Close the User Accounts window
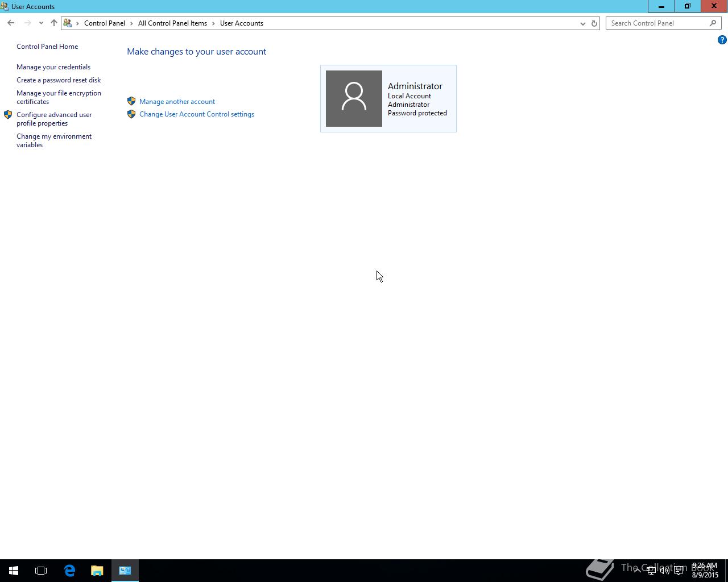This screenshot has width=728, height=582. (714, 6)
